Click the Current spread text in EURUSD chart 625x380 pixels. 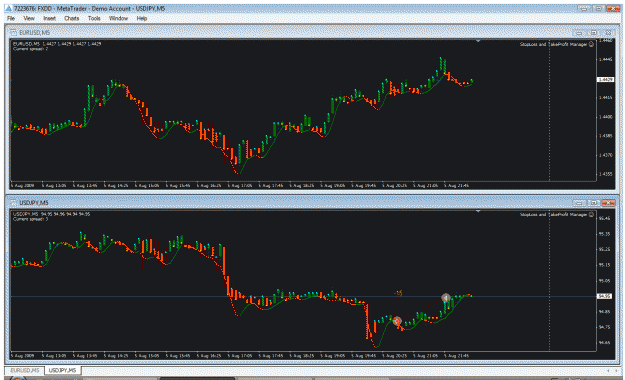click(x=30, y=49)
